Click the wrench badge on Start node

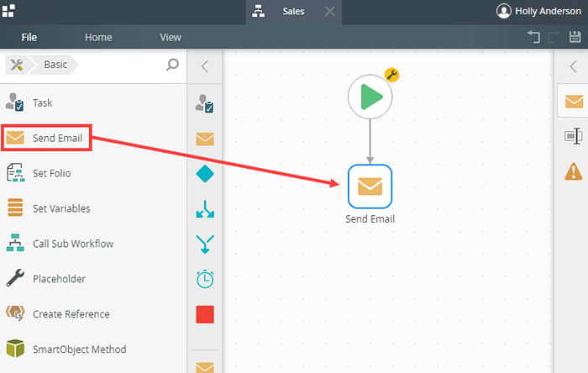(x=392, y=75)
